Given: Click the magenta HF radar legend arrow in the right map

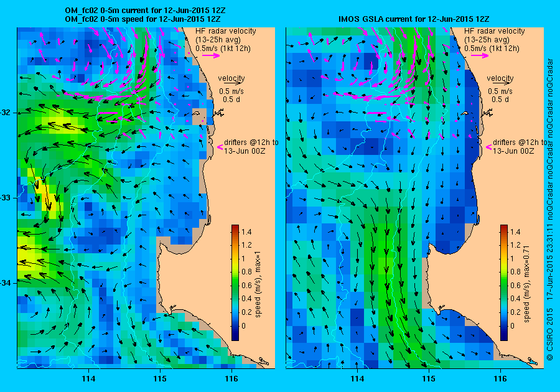Looking at the screenshot, I should click(480, 55).
